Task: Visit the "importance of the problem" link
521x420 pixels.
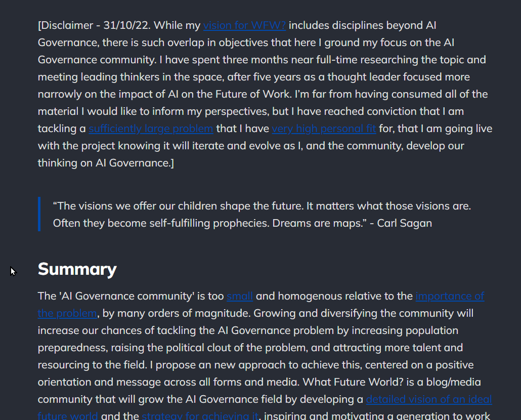Action: click(x=450, y=296)
